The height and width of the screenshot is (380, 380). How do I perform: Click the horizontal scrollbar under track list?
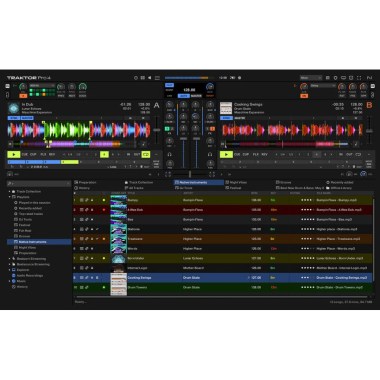click(222, 296)
